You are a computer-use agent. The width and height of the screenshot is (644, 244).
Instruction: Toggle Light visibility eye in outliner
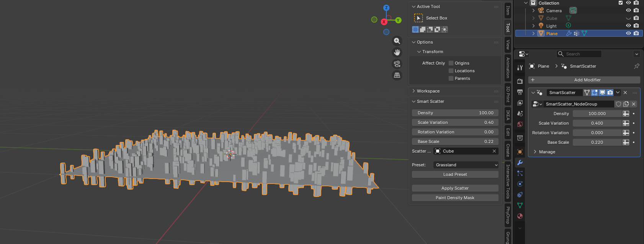tap(628, 26)
